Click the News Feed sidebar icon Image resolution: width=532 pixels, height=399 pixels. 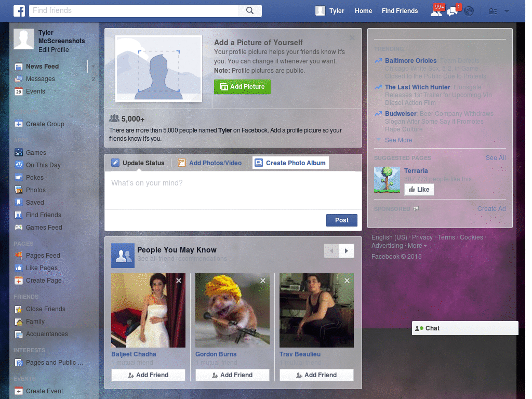(19, 66)
